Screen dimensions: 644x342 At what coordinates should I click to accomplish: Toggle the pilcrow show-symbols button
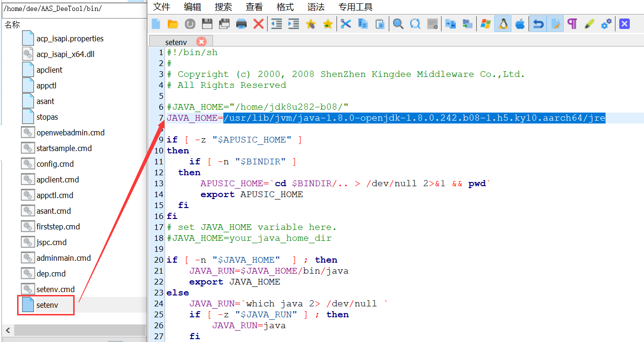572,24
